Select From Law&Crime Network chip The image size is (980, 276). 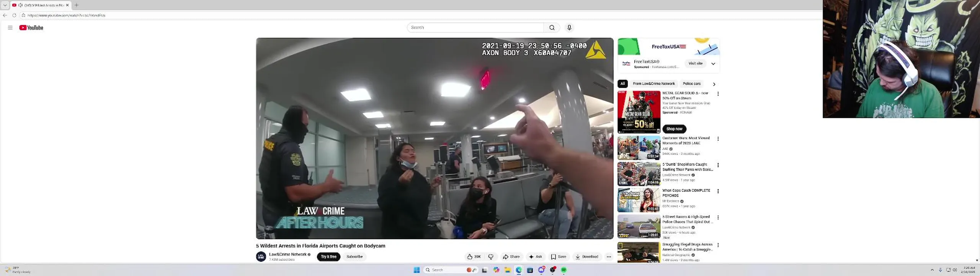[653, 84]
